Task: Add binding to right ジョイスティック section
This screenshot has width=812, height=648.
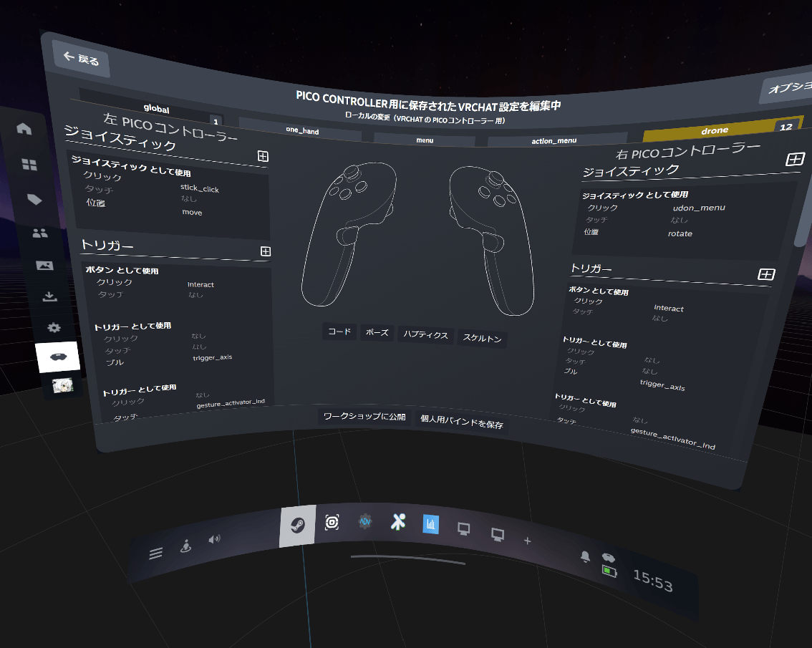Action: click(795, 160)
